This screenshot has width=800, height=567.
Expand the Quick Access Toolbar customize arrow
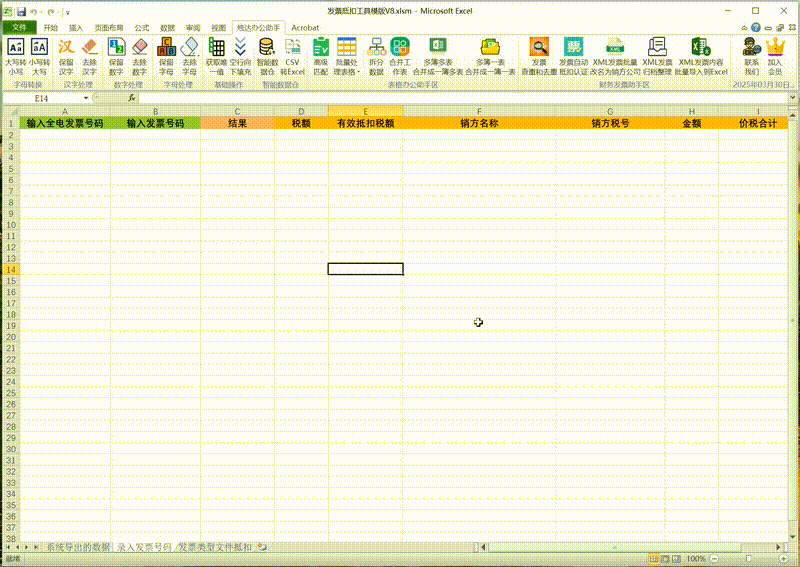coord(68,12)
